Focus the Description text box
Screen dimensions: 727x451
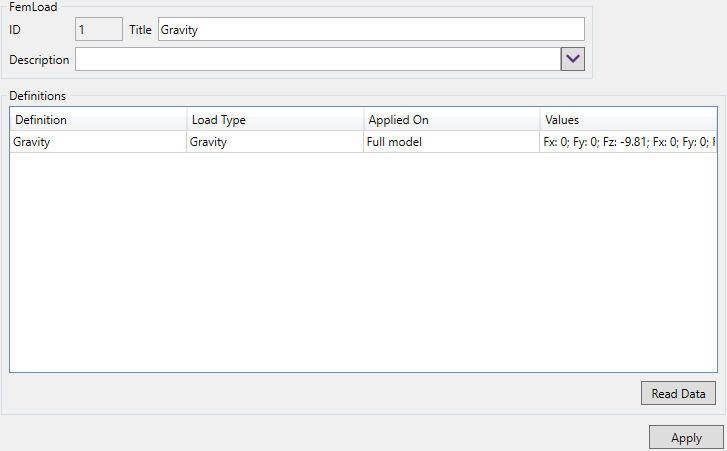[x=317, y=59]
